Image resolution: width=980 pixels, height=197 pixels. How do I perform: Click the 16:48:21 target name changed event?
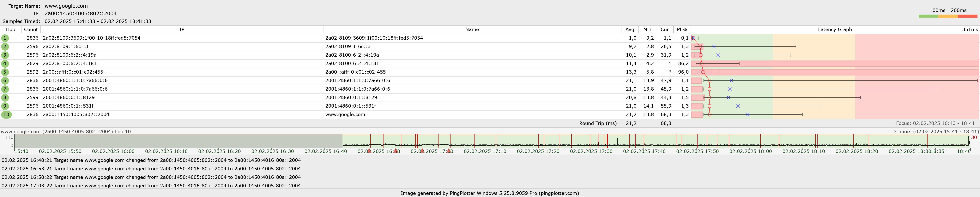pyautogui.click(x=151, y=160)
